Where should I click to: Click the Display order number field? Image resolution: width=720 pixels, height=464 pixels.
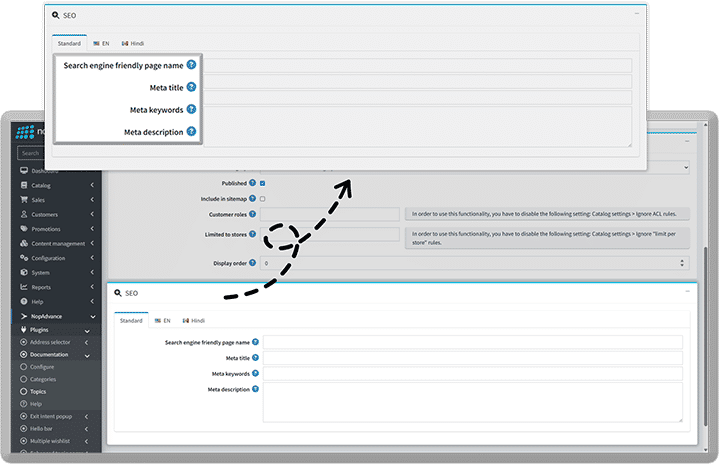pyautogui.click(x=475, y=263)
